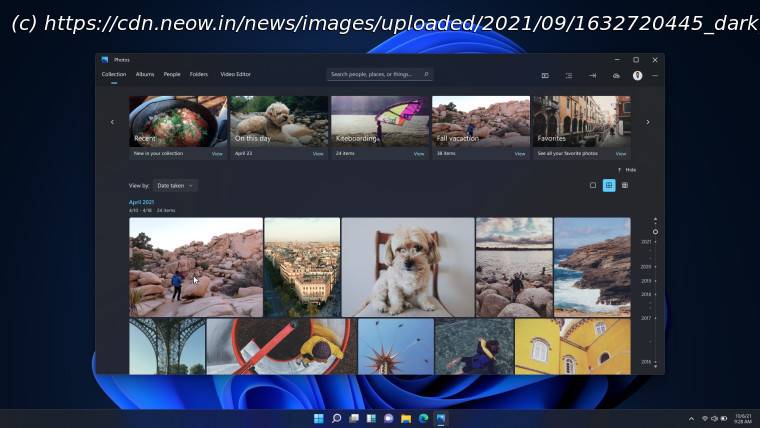
Task: Open the Video Editor tab
Action: coord(235,74)
